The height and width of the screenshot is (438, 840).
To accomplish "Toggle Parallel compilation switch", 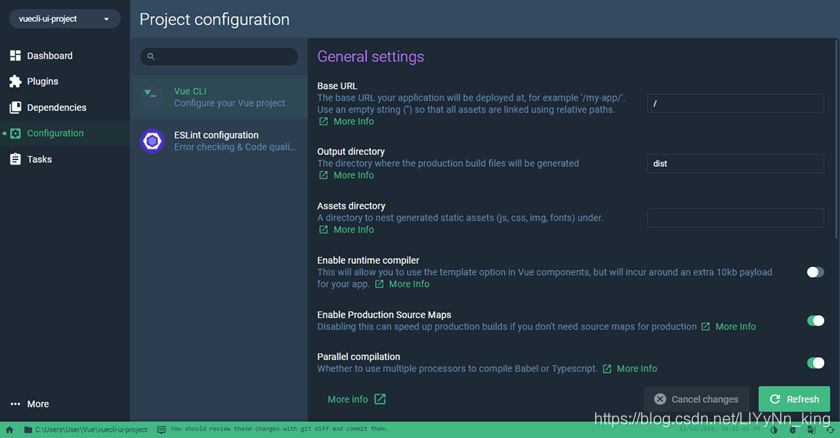I will (815, 363).
